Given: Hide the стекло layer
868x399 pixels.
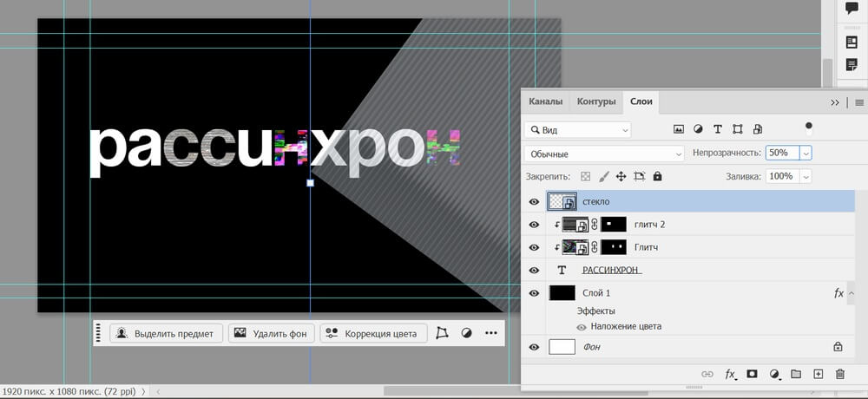Looking at the screenshot, I should coord(534,202).
